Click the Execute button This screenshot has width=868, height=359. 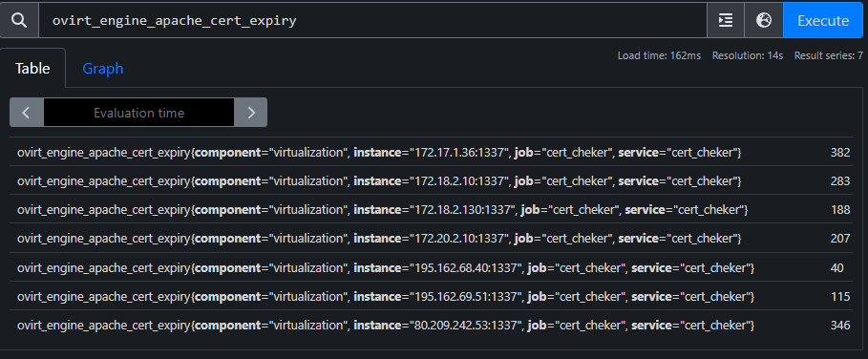822,20
